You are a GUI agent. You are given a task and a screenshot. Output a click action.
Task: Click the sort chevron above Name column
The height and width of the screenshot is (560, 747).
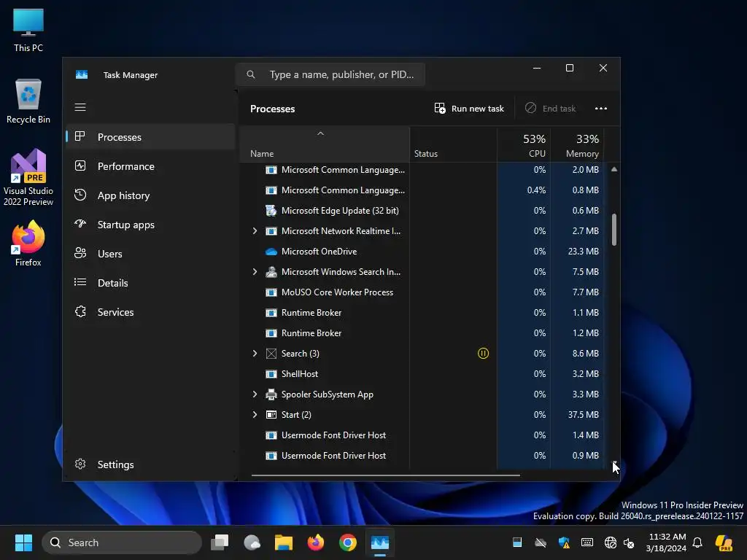[321, 134]
